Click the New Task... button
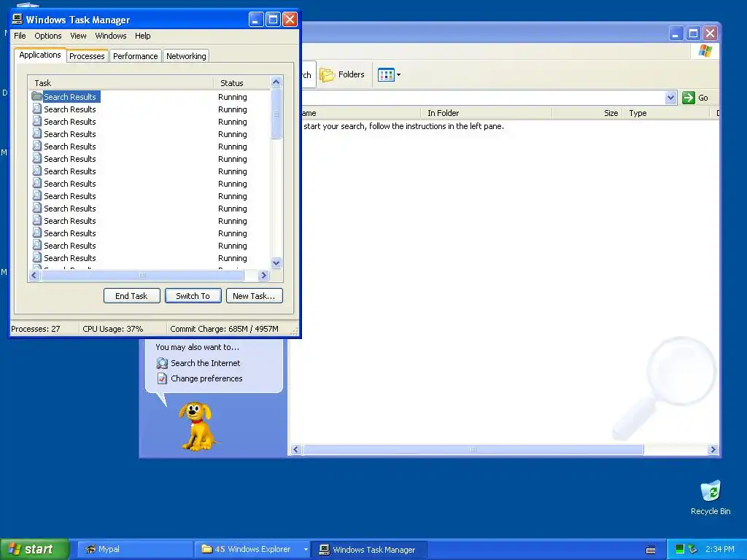The height and width of the screenshot is (560, 747). (x=254, y=296)
